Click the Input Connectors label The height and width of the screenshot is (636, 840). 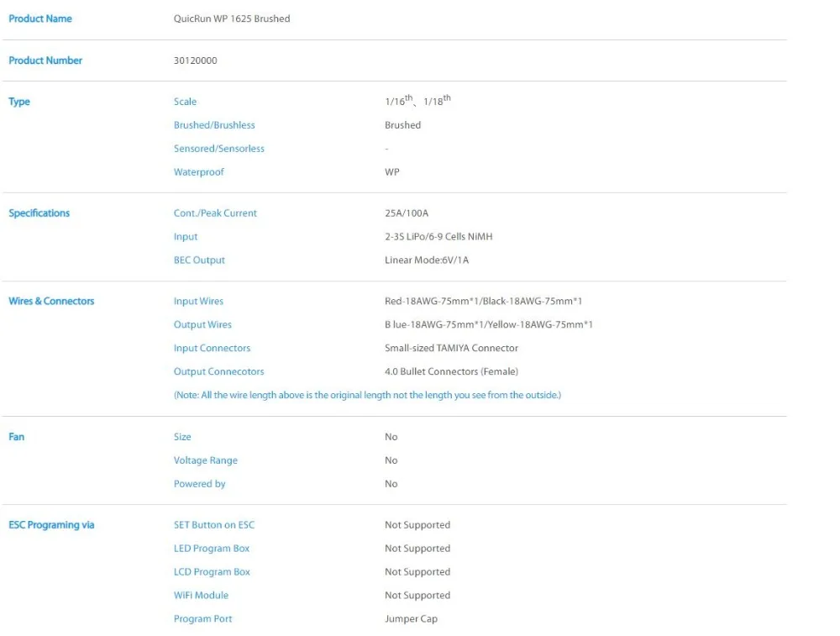pos(213,349)
